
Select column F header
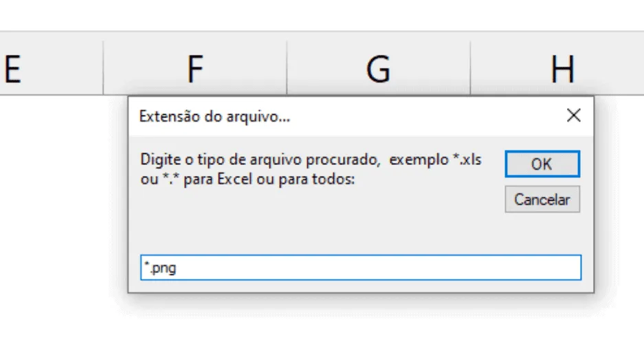point(195,68)
